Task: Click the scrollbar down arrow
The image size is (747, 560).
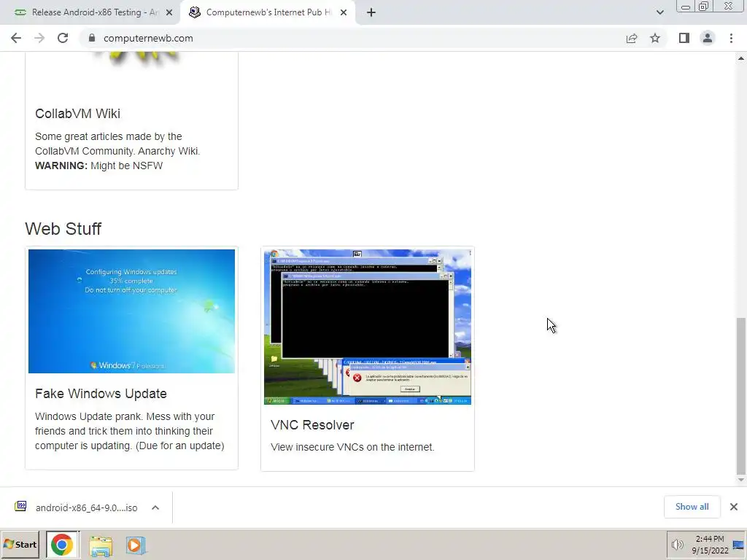Action: (x=741, y=480)
